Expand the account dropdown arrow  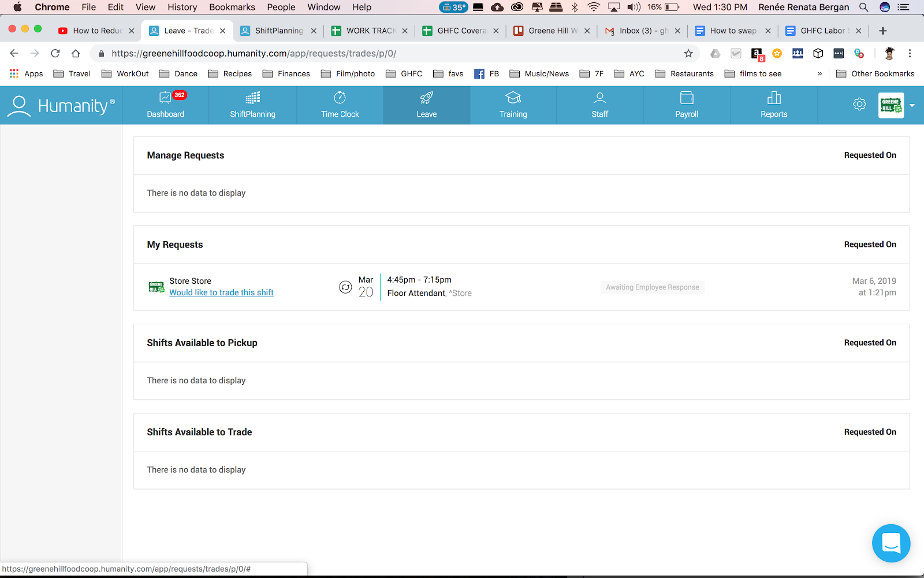[912, 106]
